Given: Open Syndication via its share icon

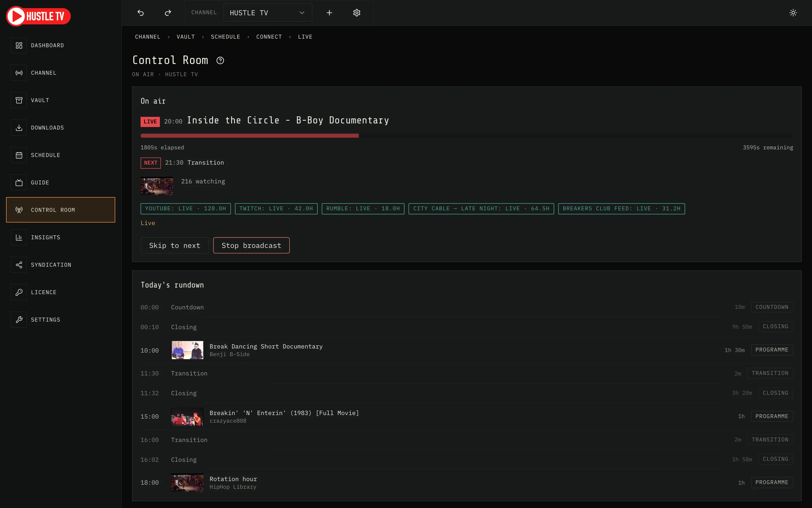Looking at the screenshot, I should 19,265.
